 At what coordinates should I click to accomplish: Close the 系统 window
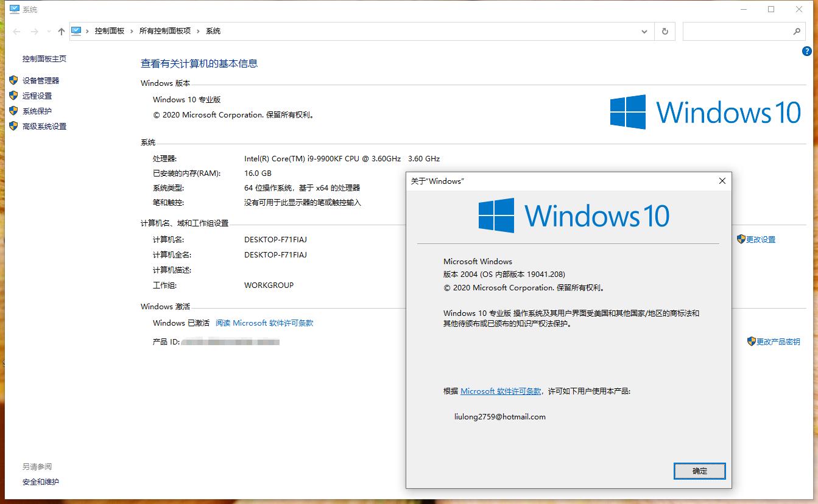pos(799,9)
